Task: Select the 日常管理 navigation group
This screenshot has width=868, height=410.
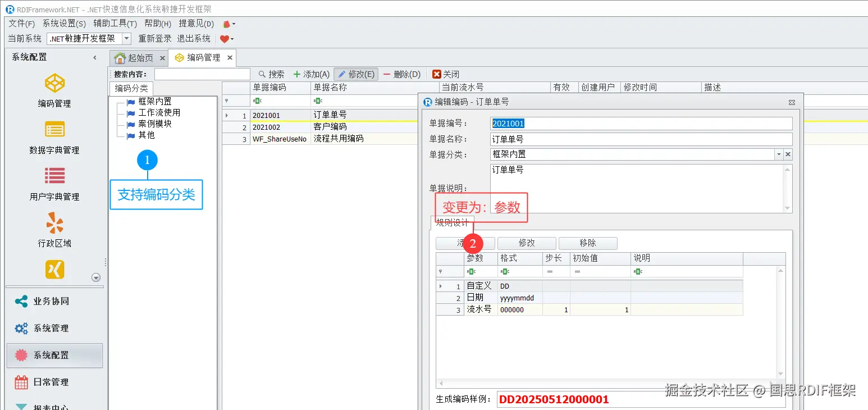Action: 54,382
